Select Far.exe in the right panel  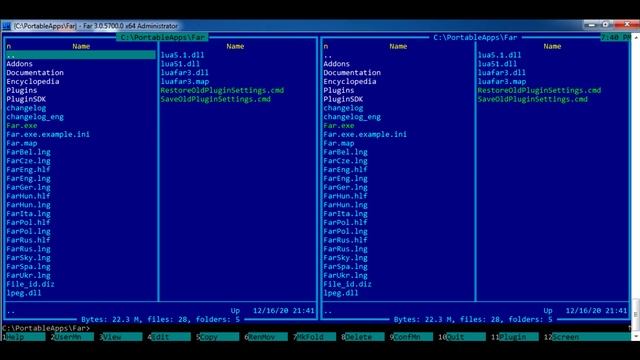[x=339, y=126]
